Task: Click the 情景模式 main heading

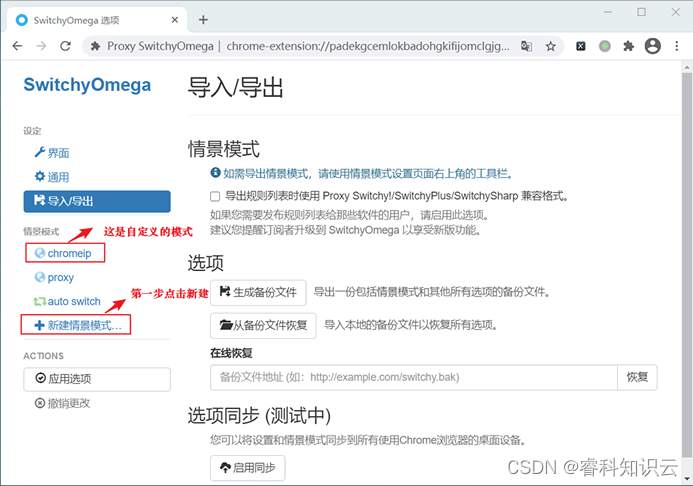Action: coord(224,149)
